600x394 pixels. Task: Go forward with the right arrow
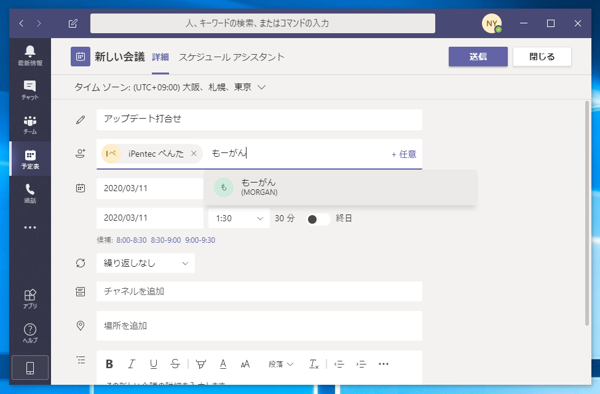pyautogui.click(x=39, y=23)
